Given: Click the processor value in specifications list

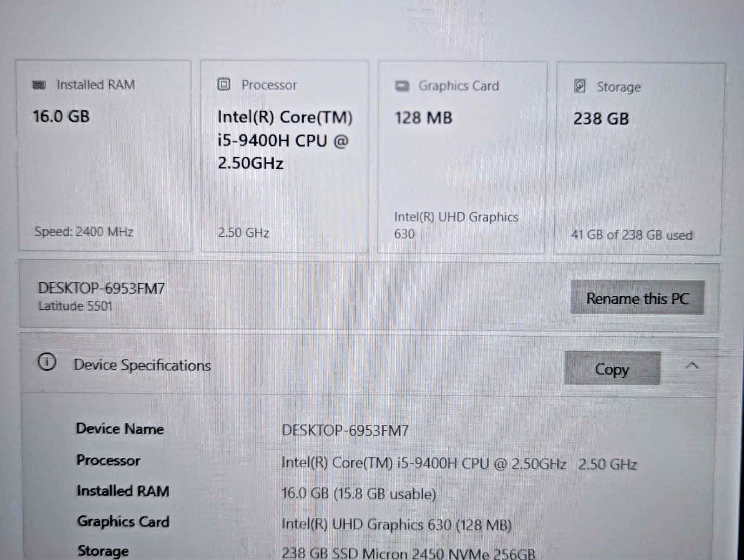Looking at the screenshot, I should point(459,463).
